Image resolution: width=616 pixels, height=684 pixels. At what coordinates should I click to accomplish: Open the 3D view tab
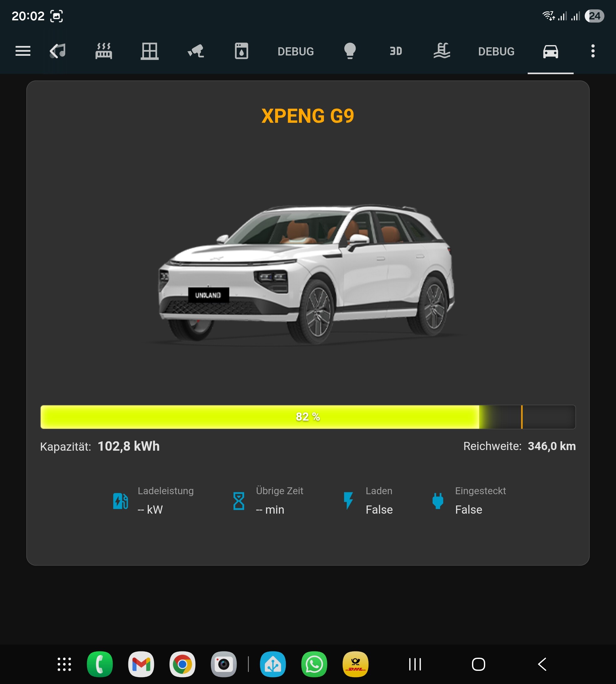[x=396, y=51]
